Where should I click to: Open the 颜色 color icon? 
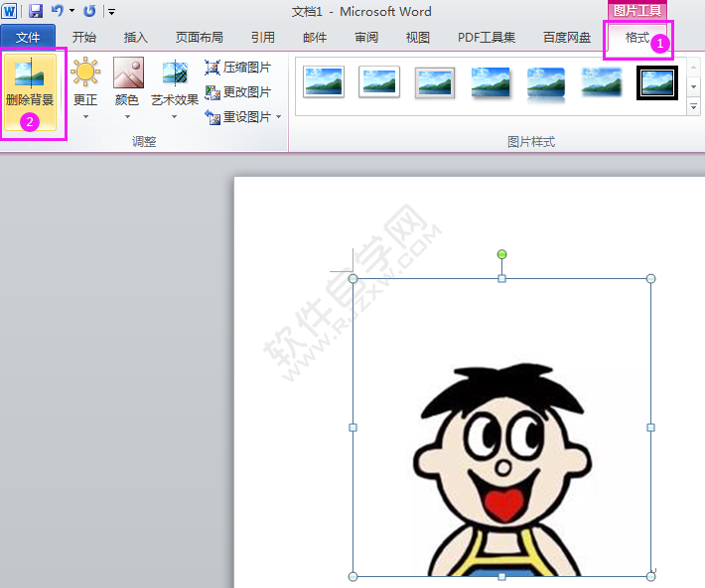click(128, 72)
